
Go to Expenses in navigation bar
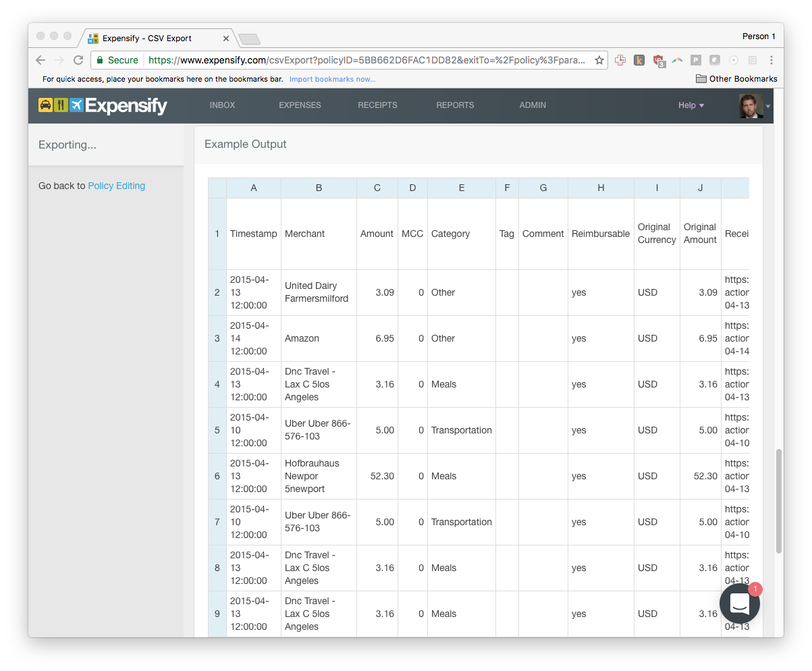coord(300,105)
